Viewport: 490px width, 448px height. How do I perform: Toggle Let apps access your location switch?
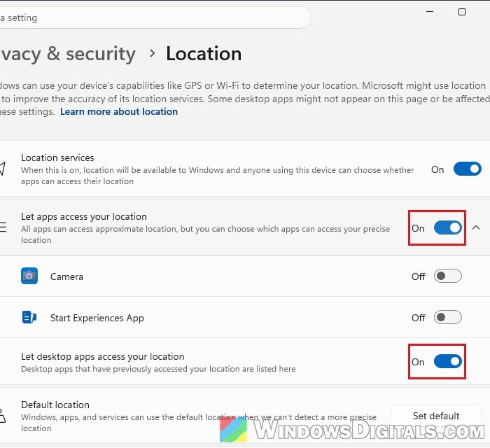447,227
